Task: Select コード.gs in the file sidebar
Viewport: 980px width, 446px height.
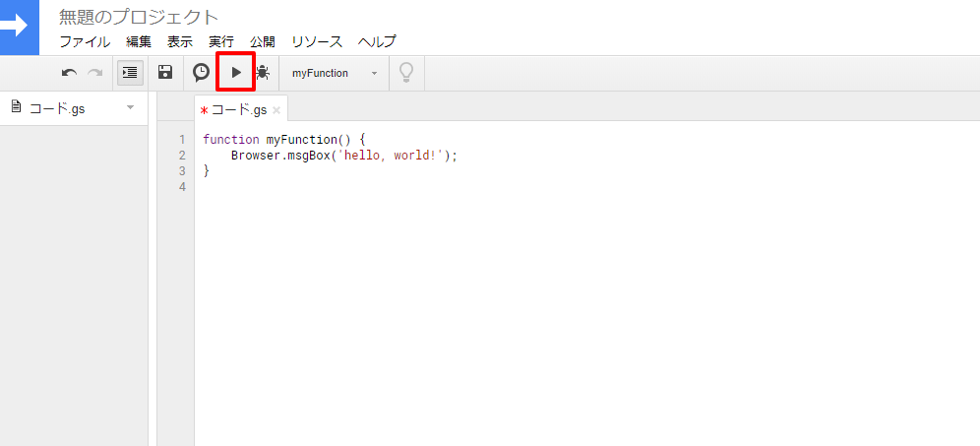Action: (x=57, y=108)
